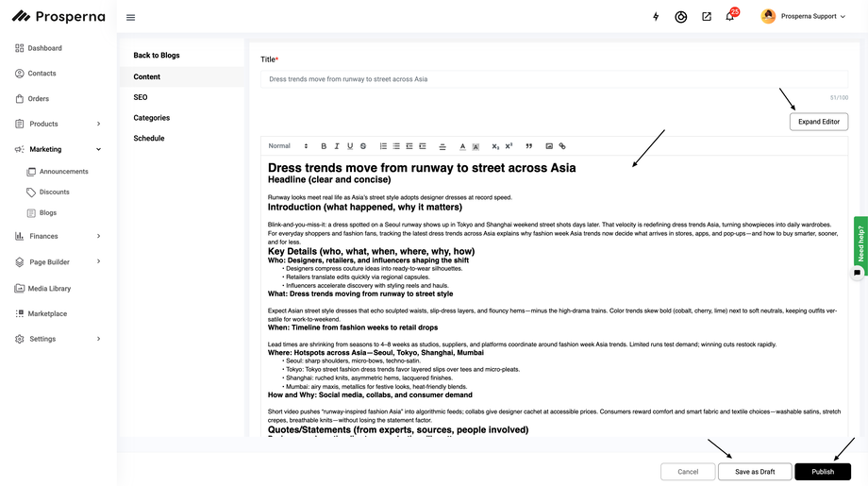Open Discounts under Marketing
The height and width of the screenshot is (486, 868).
(x=55, y=193)
